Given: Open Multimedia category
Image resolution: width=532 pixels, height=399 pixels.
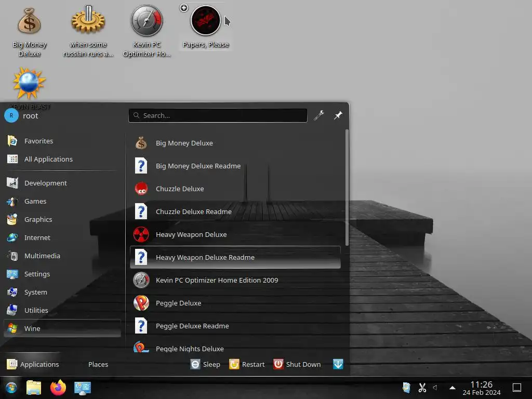Looking at the screenshot, I should (62, 256).
